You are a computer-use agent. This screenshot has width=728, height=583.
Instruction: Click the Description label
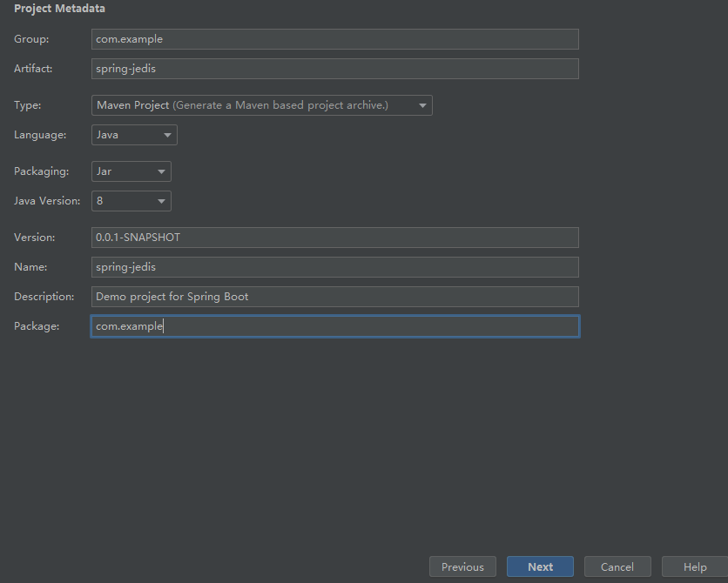point(44,297)
